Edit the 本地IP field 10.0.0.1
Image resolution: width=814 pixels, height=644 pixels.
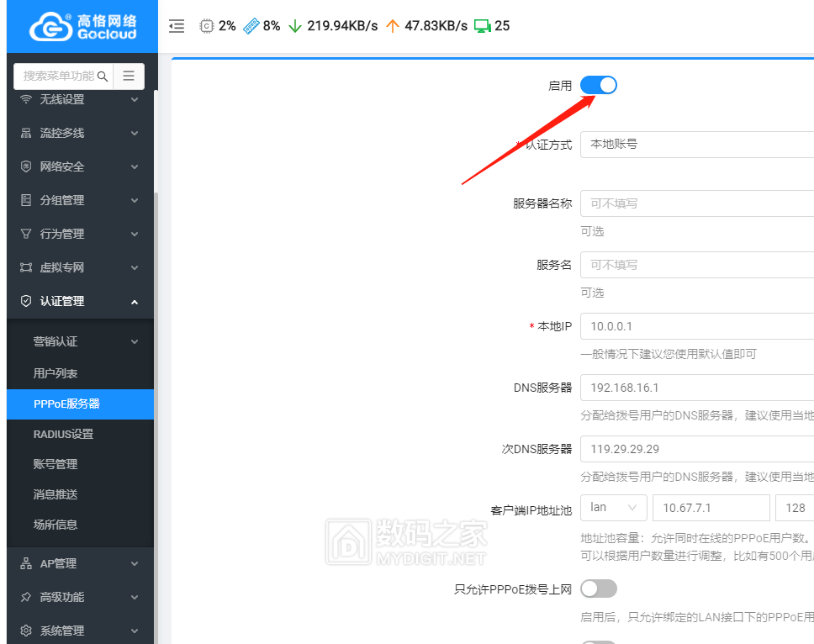pos(696,326)
